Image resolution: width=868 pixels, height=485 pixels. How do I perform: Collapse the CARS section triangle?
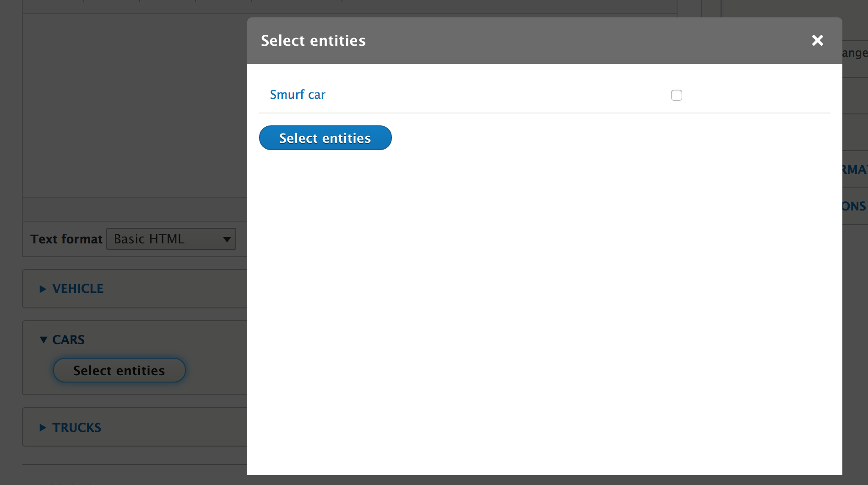point(43,339)
